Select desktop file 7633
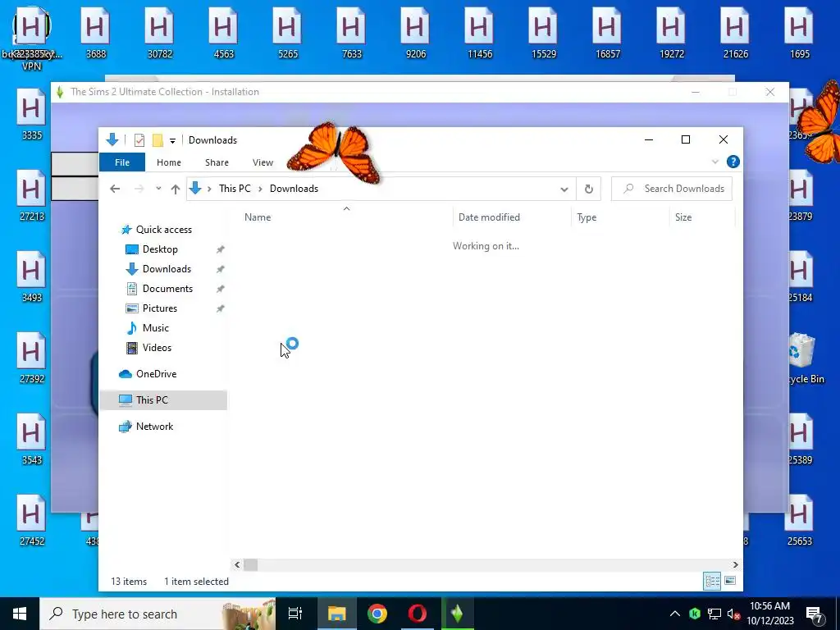The height and width of the screenshot is (630, 840). [x=351, y=32]
